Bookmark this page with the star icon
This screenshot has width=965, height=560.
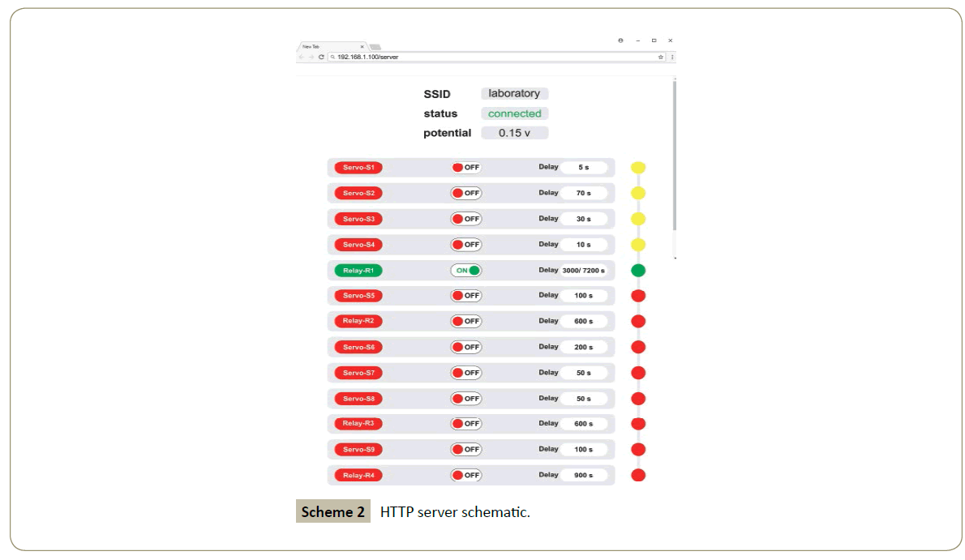coord(661,58)
